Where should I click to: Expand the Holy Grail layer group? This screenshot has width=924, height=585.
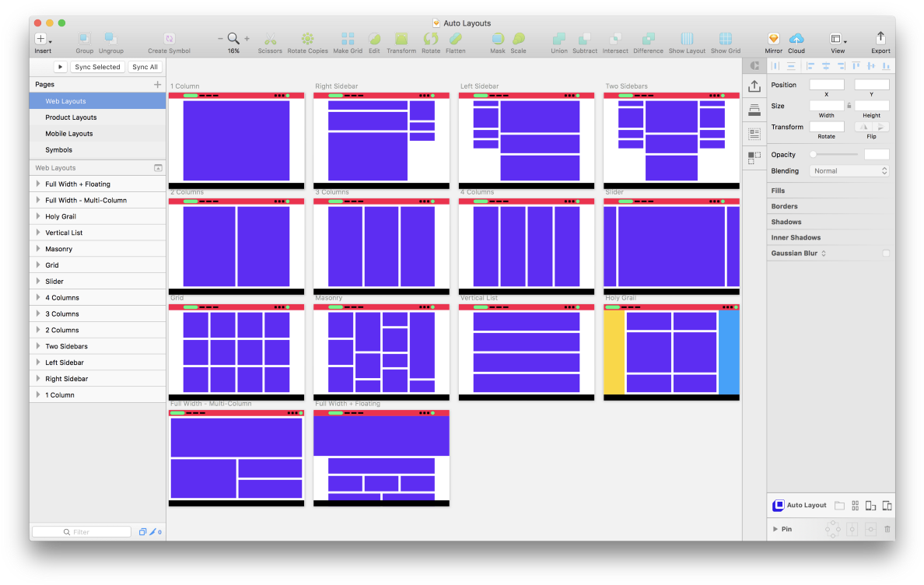(x=38, y=216)
